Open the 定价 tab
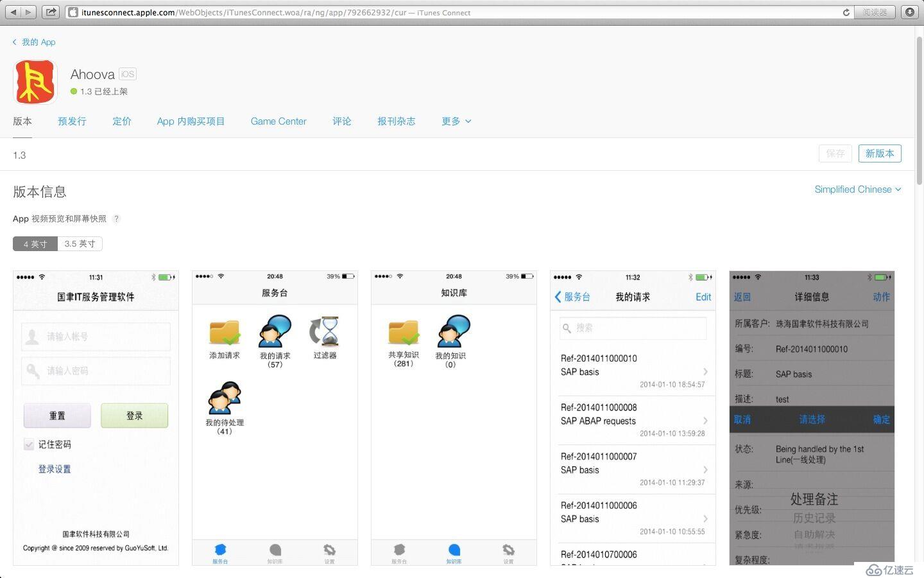Viewport: 924px width, 578px height. click(x=122, y=121)
